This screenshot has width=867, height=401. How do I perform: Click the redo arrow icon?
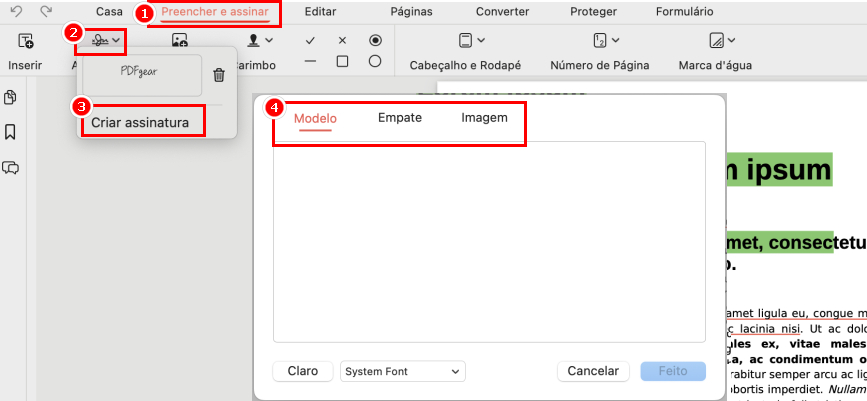[x=46, y=11]
